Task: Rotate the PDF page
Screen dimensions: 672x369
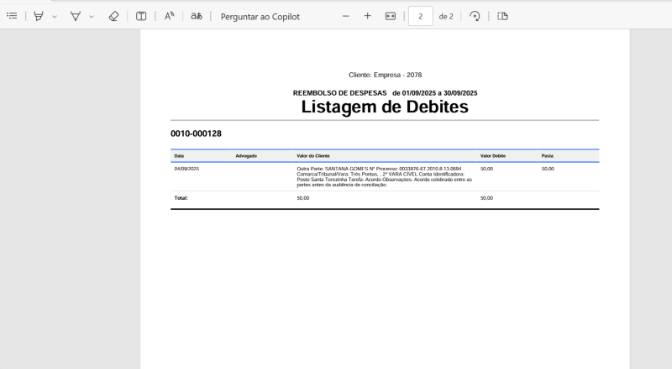Action: point(475,16)
